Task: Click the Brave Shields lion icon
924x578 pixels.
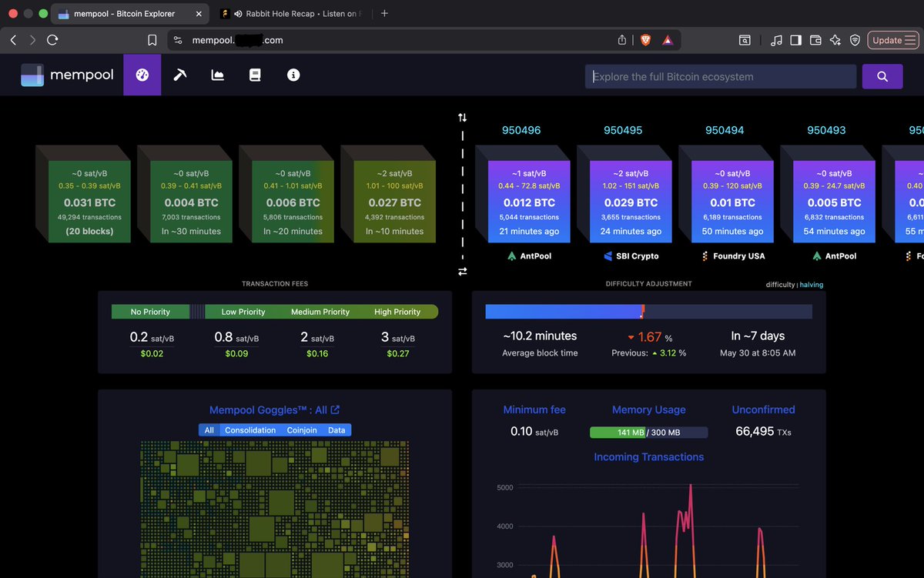Action: (644, 40)
